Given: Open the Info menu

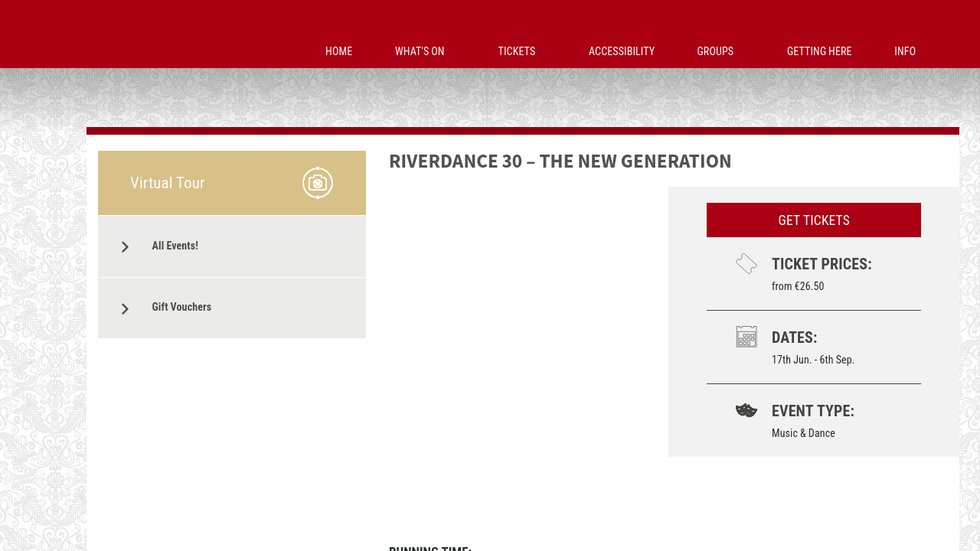Looking at the screenshot, I should (x=905, y=51).
